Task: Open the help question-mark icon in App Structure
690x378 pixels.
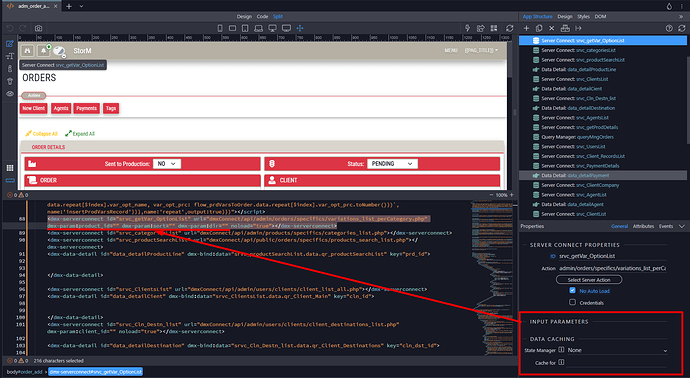Action: coord(669,28)
